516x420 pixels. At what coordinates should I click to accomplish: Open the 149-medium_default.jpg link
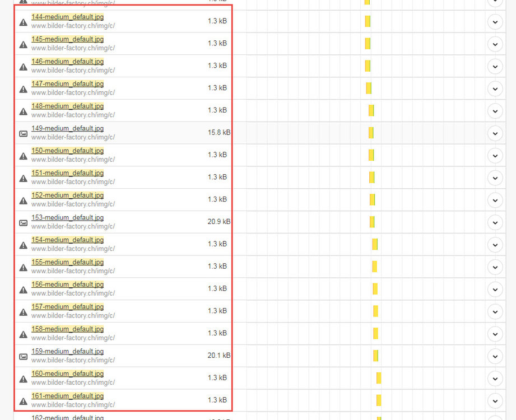point(67,128)
